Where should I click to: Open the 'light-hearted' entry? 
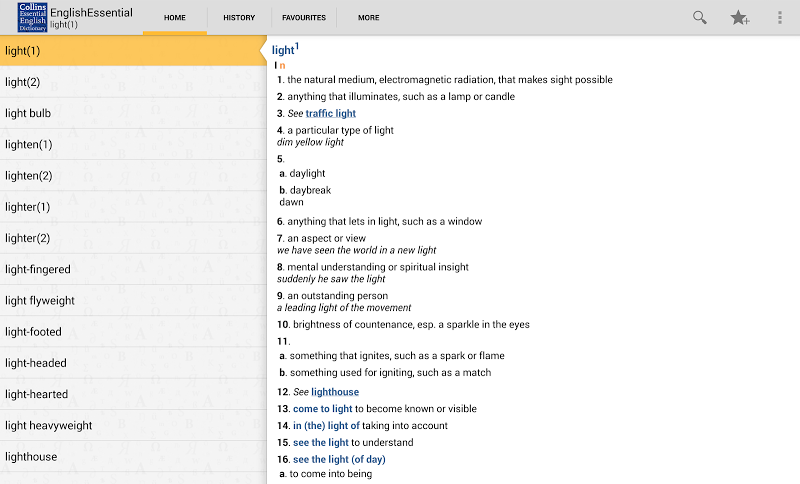click(133, 394)
